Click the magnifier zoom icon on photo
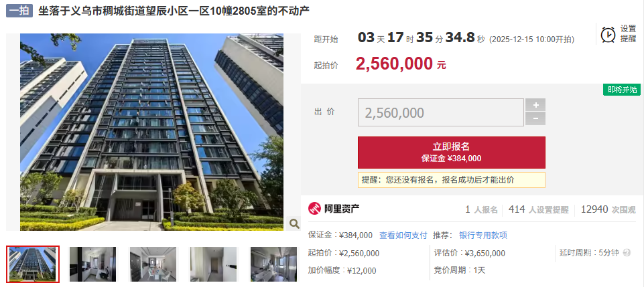644x287 pixels. click(294, 223)
